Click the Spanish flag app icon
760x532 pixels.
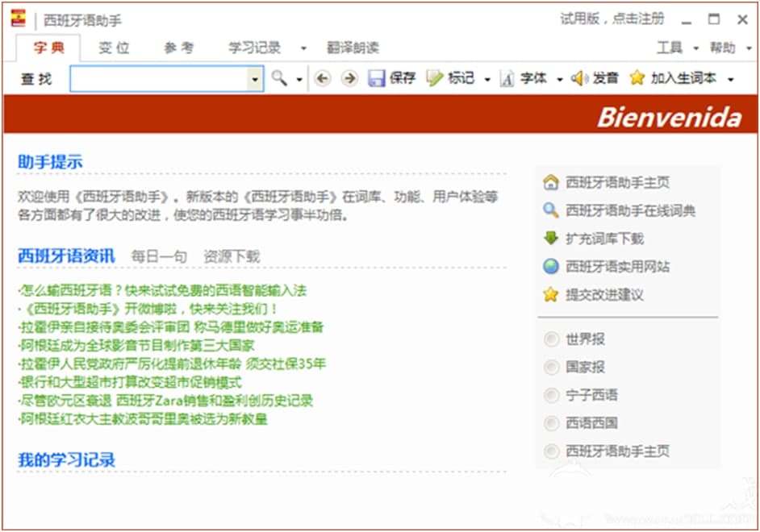click(x=19, y=19)
